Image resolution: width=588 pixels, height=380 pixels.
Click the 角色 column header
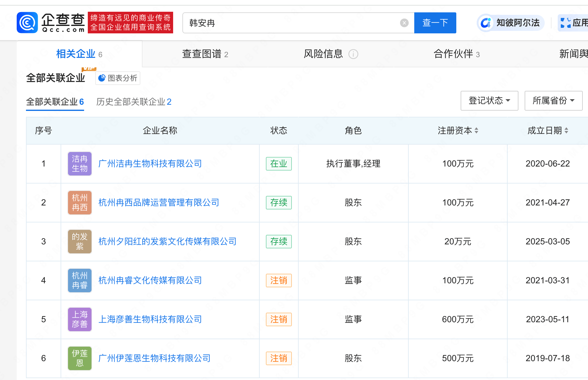[353, 131]
